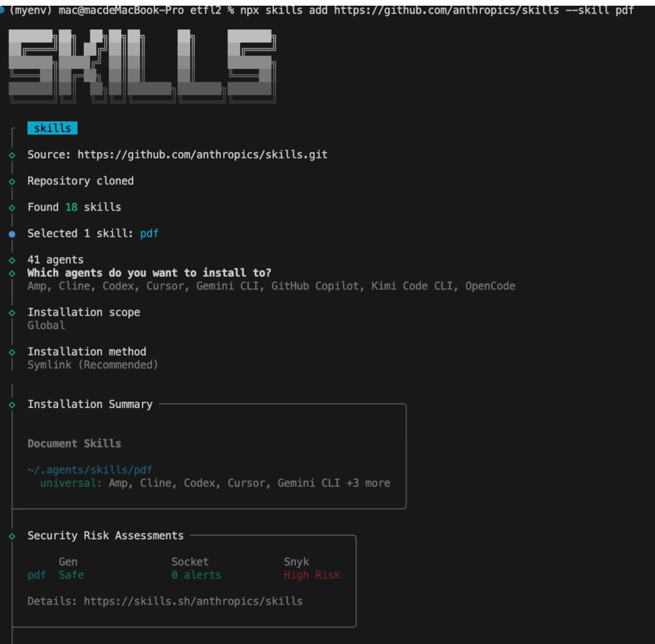Click the "Snyk" column header
This screenshot has width=655, height=644.
pyautogui.click(x=296, y=562)
